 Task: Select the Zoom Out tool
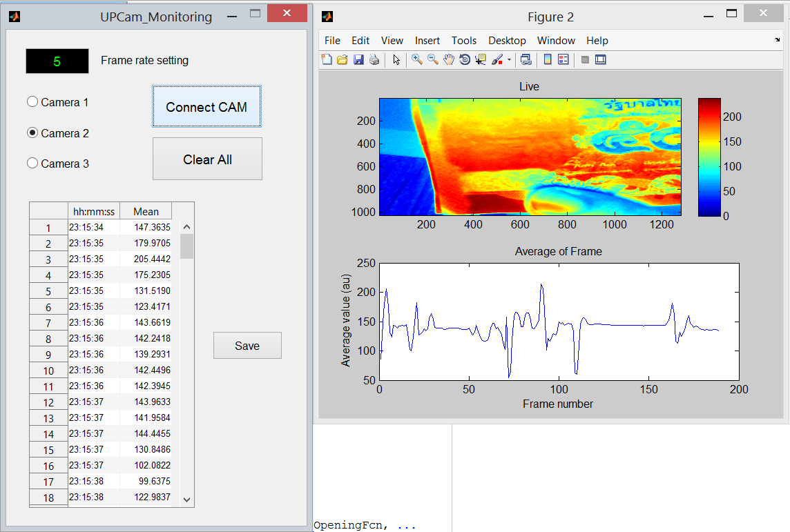(x=432, y=59)
